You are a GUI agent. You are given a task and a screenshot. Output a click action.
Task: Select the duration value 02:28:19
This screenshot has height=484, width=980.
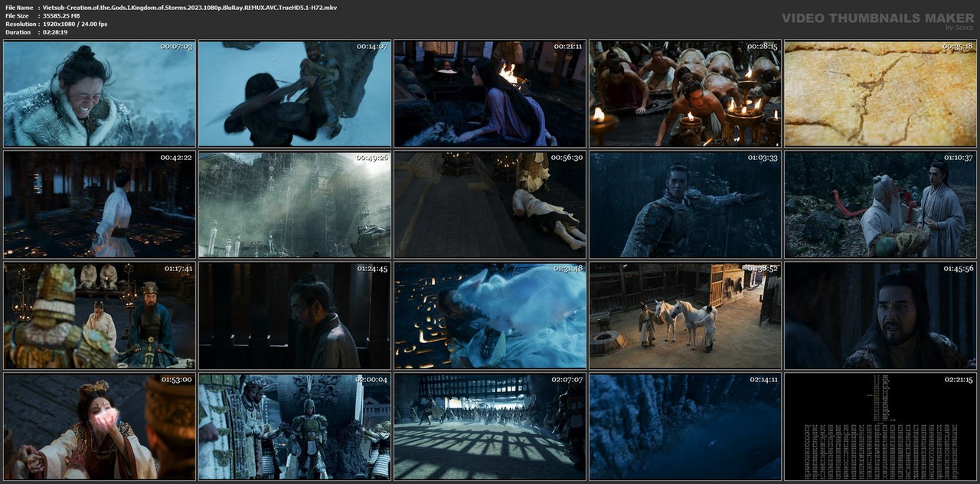click(55, 32)
